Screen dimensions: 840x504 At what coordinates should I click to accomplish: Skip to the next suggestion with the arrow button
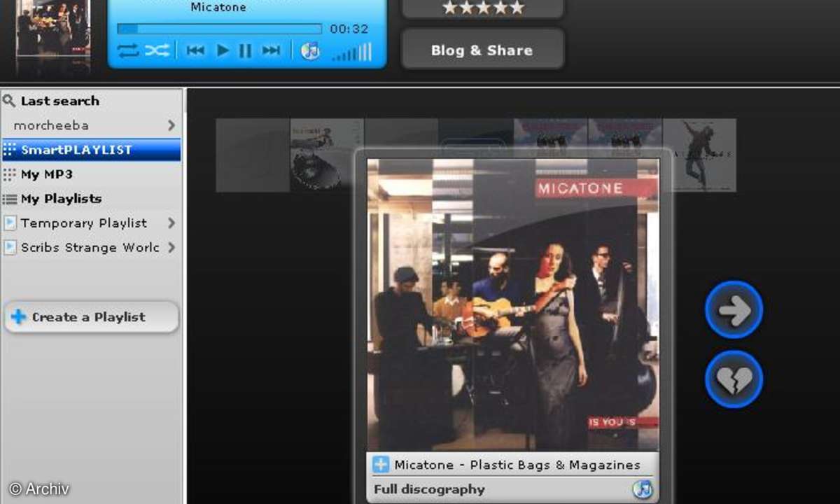(x=734, y=309)
